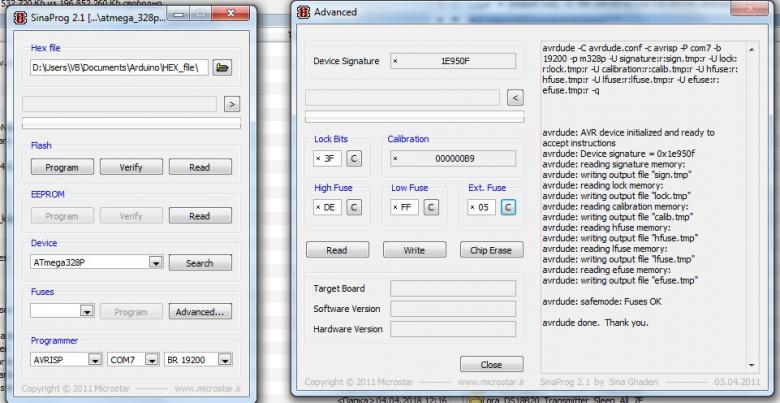Click the 'avrdude: safemode: Fuses OK' log line
Screen dimensions: 780x403
pyautogui.click(x=602, y=302)
